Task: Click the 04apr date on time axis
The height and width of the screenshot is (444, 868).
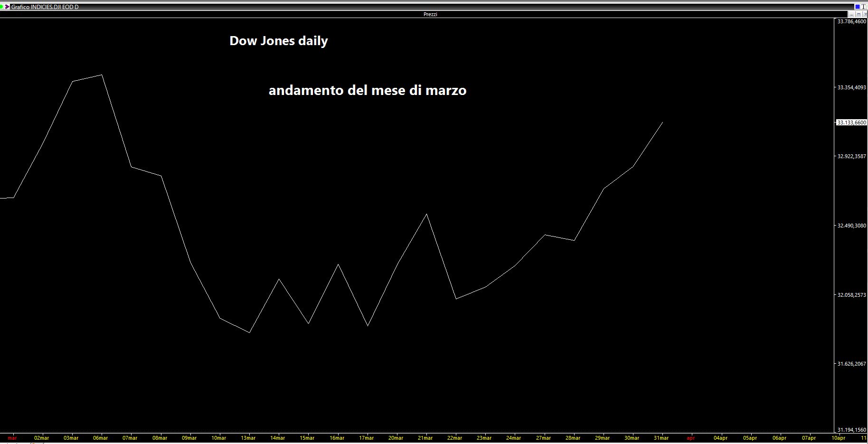Action: (x=721, y=438)
